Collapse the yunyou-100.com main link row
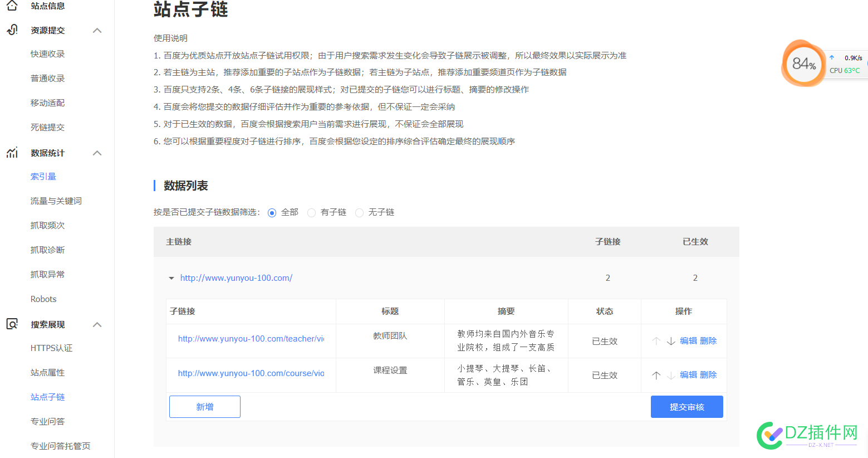This screenshot has height=458, width=868. [x=171, y=278]
